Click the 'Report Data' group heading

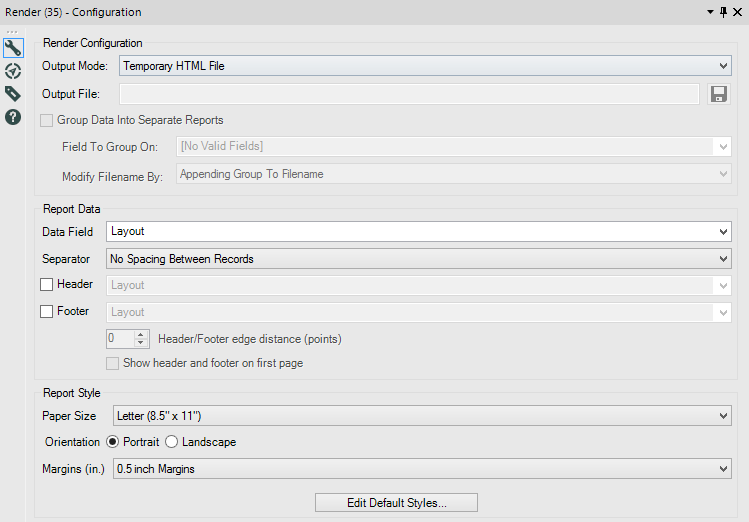[x=72, y=209]
